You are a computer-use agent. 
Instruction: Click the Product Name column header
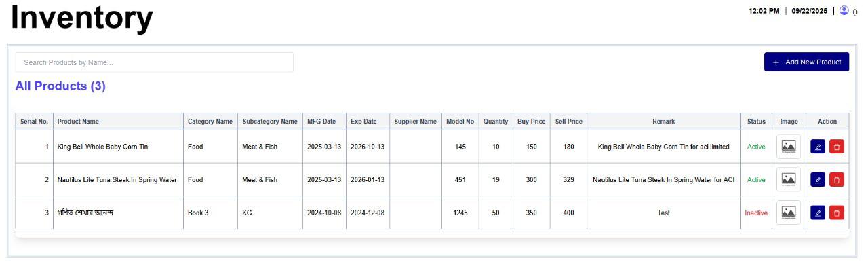(x=78, y=122)
